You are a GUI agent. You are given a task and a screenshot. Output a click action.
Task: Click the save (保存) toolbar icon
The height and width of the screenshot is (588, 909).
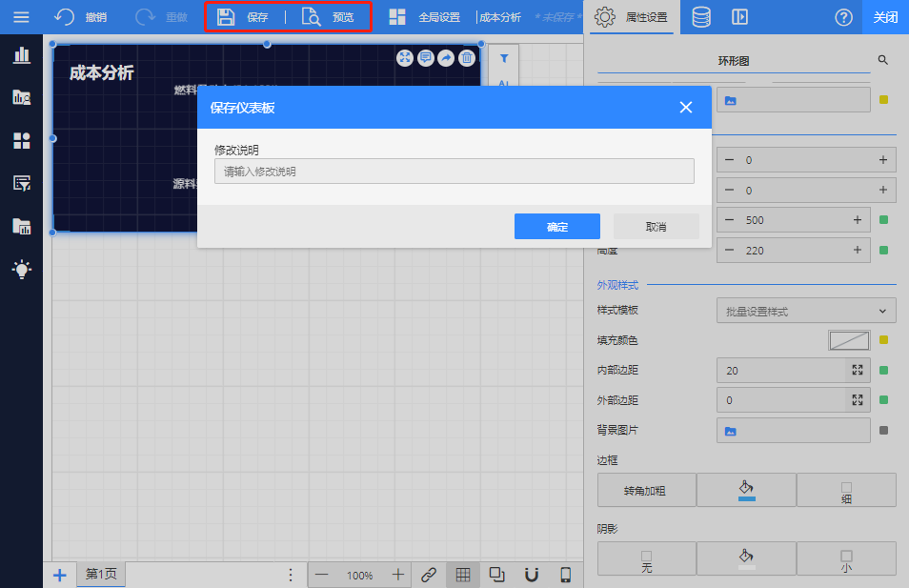coord(226,17)
